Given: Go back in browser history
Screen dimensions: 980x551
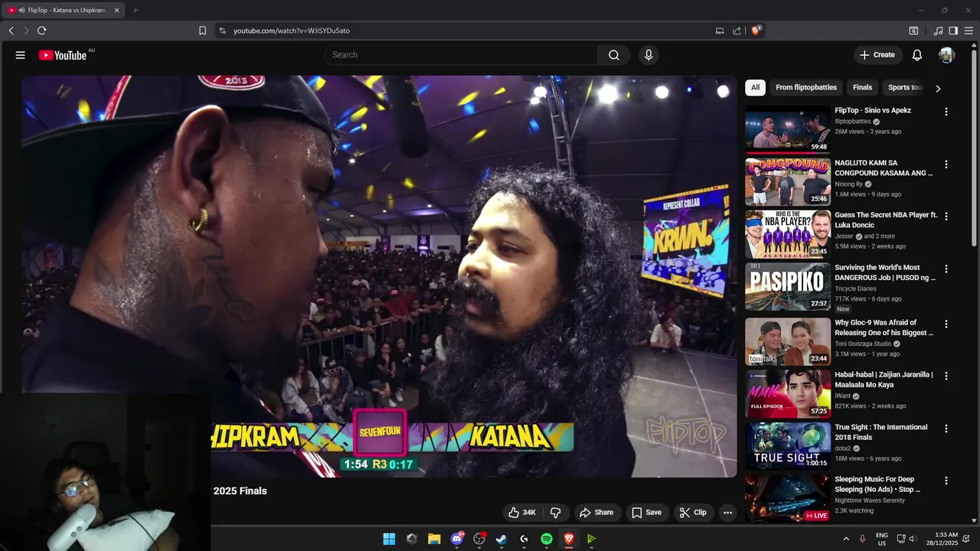Looking at the screenshot, I should click(x=11, y=31).
